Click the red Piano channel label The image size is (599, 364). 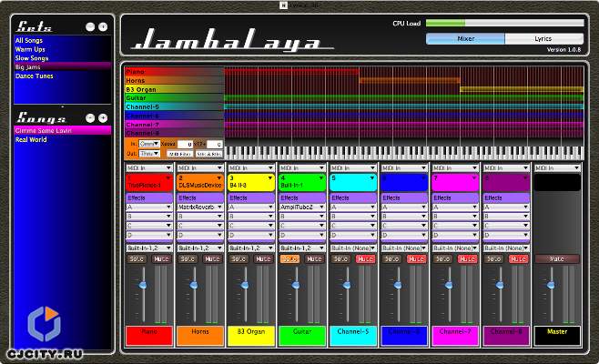(x=147, y=333)
